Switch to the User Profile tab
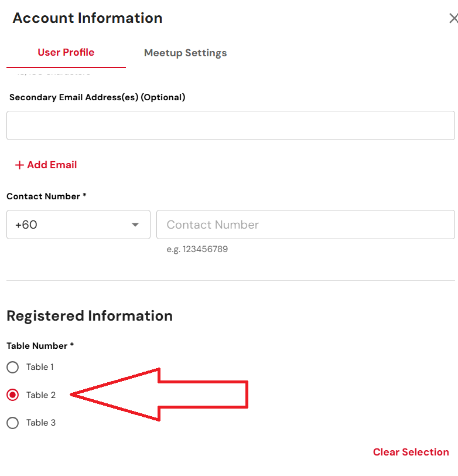 [66, 53]
